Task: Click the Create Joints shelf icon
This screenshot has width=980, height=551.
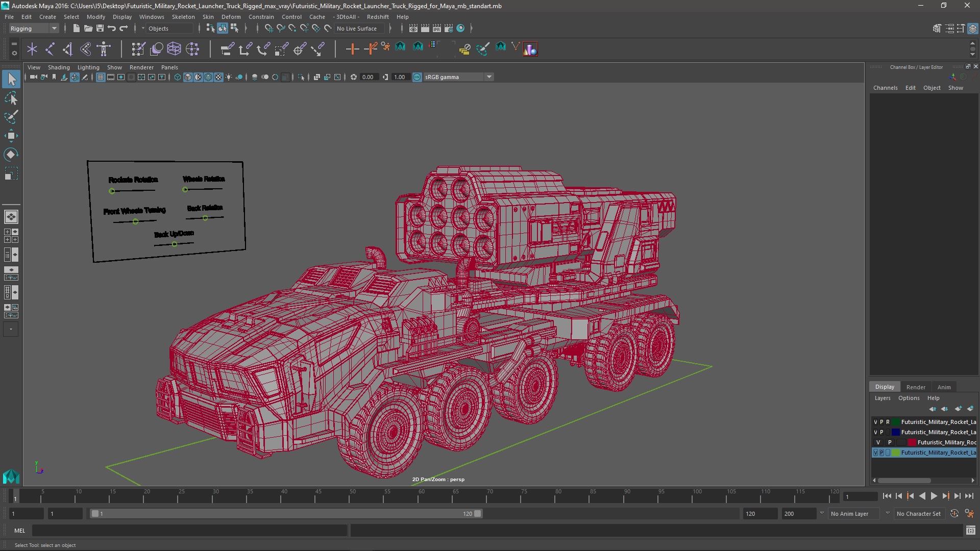Action: click(50, 49)
